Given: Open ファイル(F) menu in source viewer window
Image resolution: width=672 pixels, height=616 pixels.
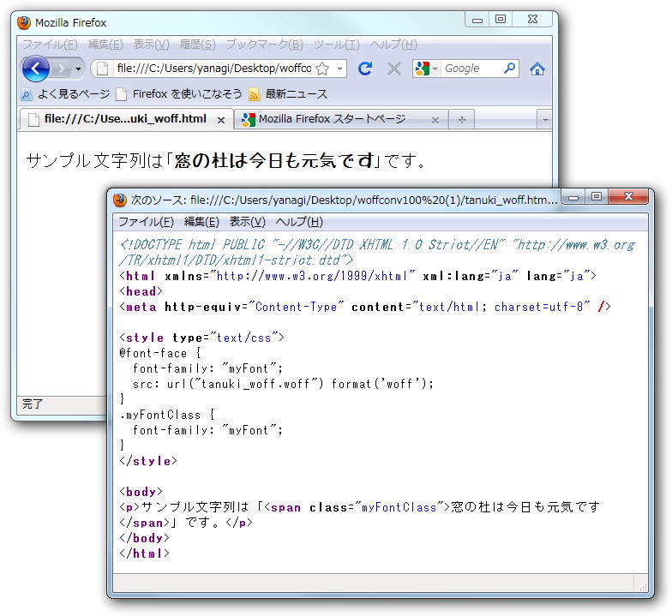Looking at the screenshot, I should pos(146,221).
